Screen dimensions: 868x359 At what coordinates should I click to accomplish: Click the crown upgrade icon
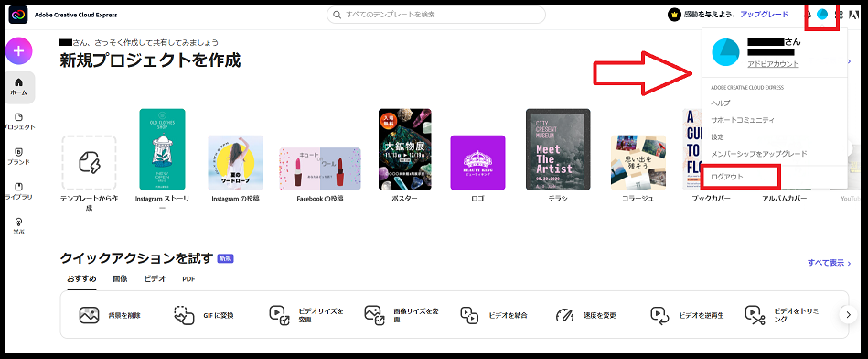point(673,15)
